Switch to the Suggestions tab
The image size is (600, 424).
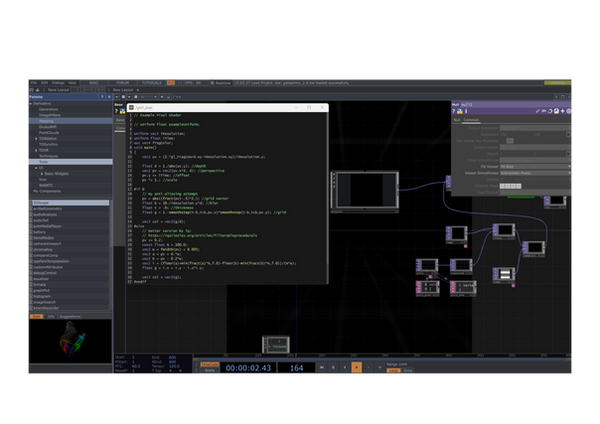pos(70,316)
